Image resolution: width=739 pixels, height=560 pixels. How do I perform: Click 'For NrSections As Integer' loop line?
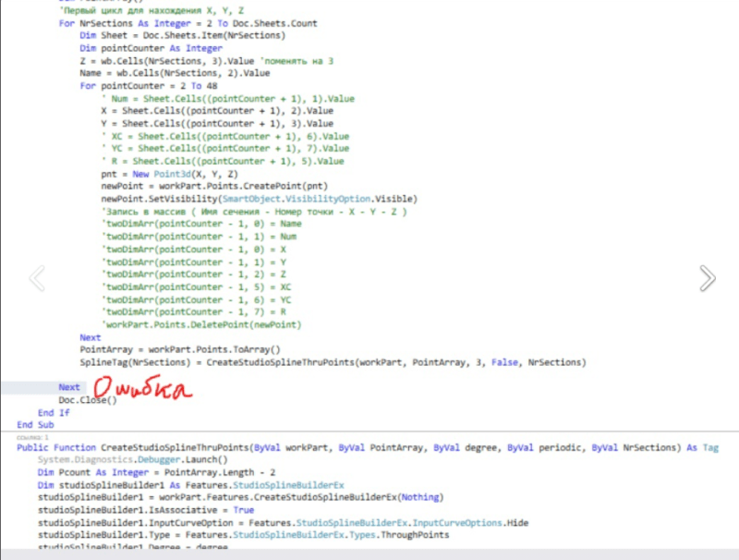point(188,23)
